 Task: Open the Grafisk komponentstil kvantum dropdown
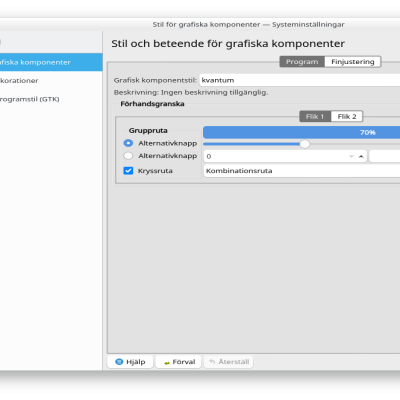coord(300,80)
